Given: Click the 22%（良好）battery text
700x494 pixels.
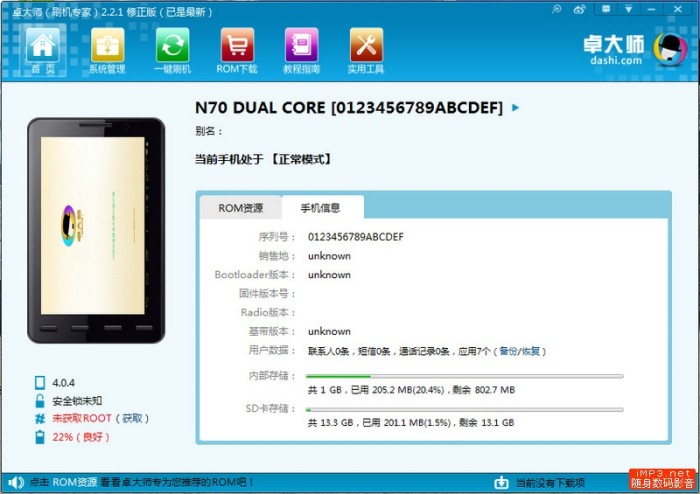Looking at the screenshot, I should pos(81,437).
